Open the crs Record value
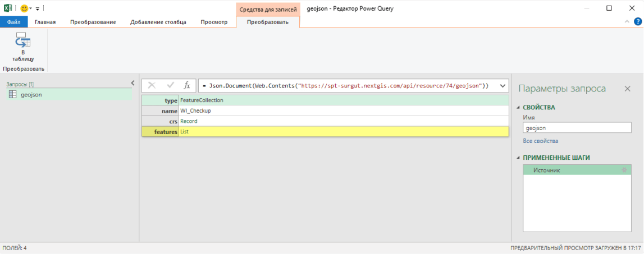The height and width of the screenshot is (254, 644). point(189,121)
